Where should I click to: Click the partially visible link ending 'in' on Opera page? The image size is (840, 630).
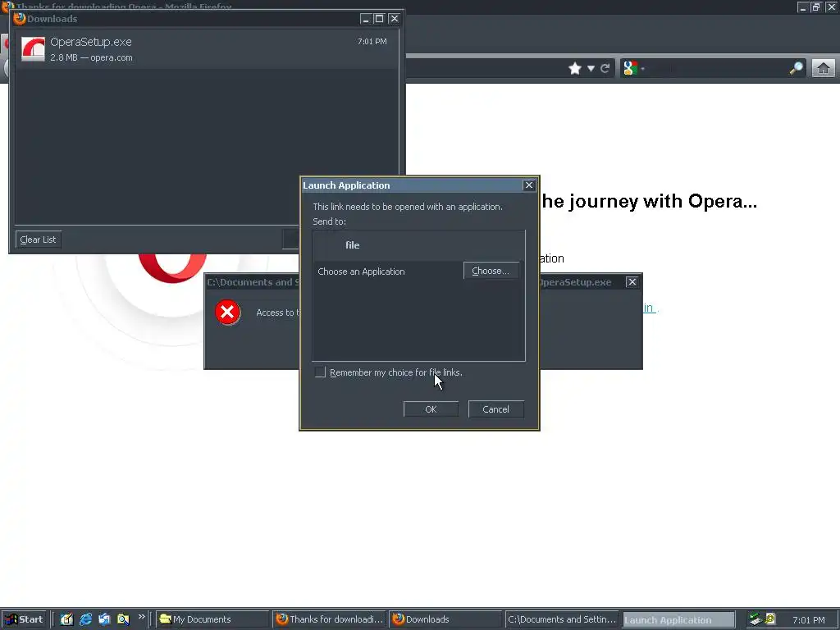point(649,308)
